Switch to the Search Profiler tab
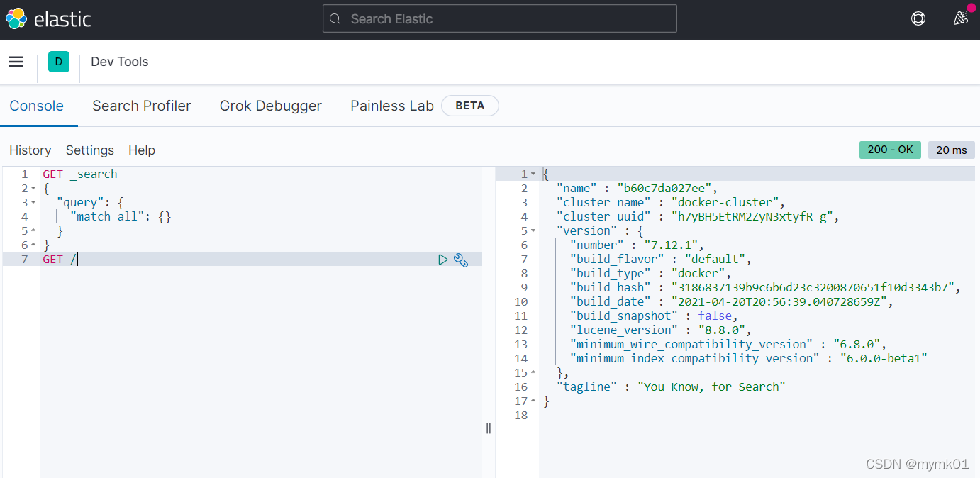The height and width of the screenshot is (478, 980). click(142, 106)
